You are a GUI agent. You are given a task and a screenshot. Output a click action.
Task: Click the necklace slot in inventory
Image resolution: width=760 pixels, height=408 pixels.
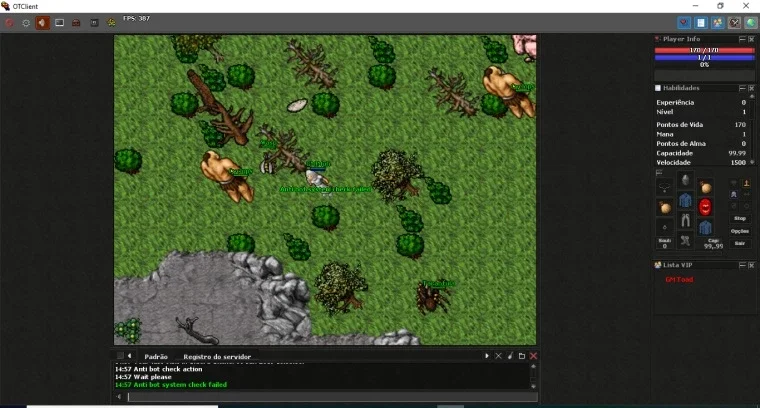(665, 187)
